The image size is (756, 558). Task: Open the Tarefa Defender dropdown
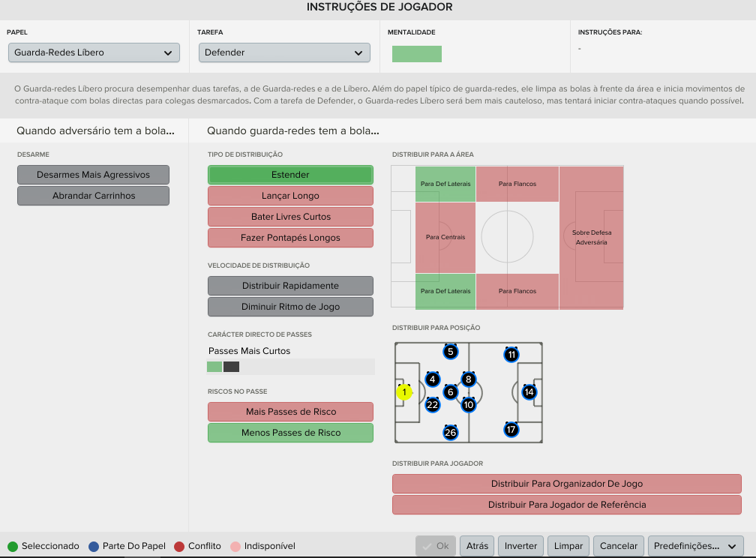284,52
